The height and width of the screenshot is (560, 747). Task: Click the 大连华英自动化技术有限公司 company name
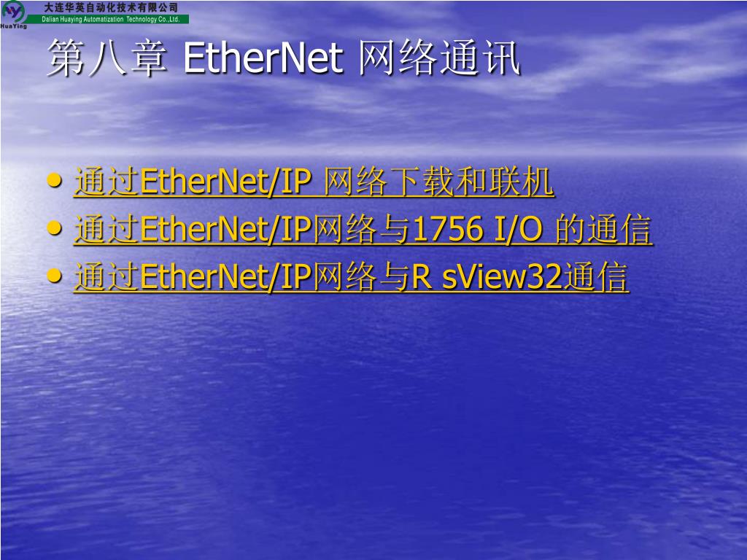click(111, 7)
